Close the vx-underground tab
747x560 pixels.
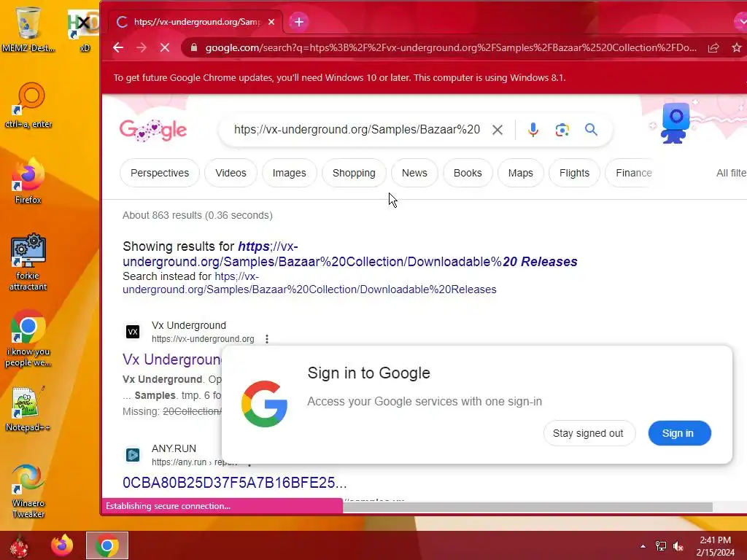[x=271, y=22]
